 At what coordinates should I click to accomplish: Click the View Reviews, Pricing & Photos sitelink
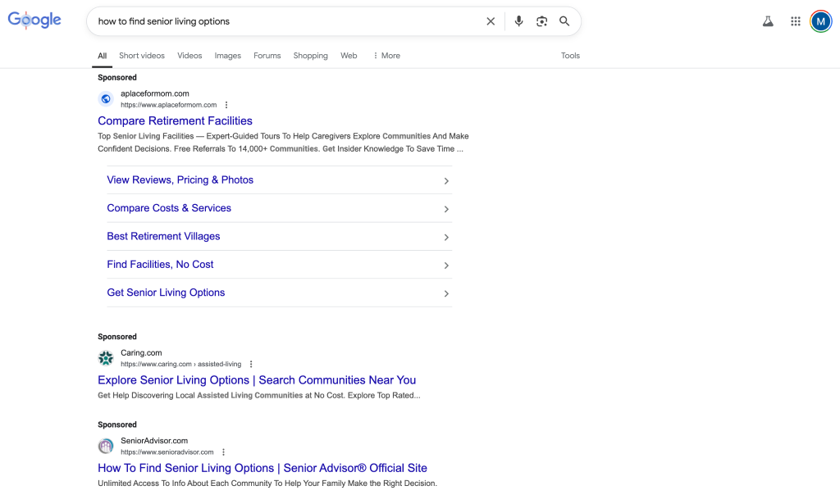pyautogui.click(x=180, y=179)
